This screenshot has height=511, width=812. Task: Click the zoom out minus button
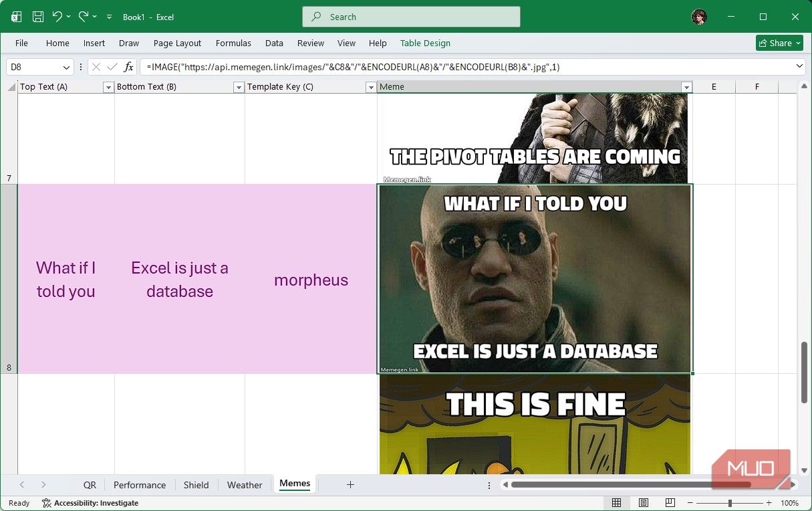point(690,503)
